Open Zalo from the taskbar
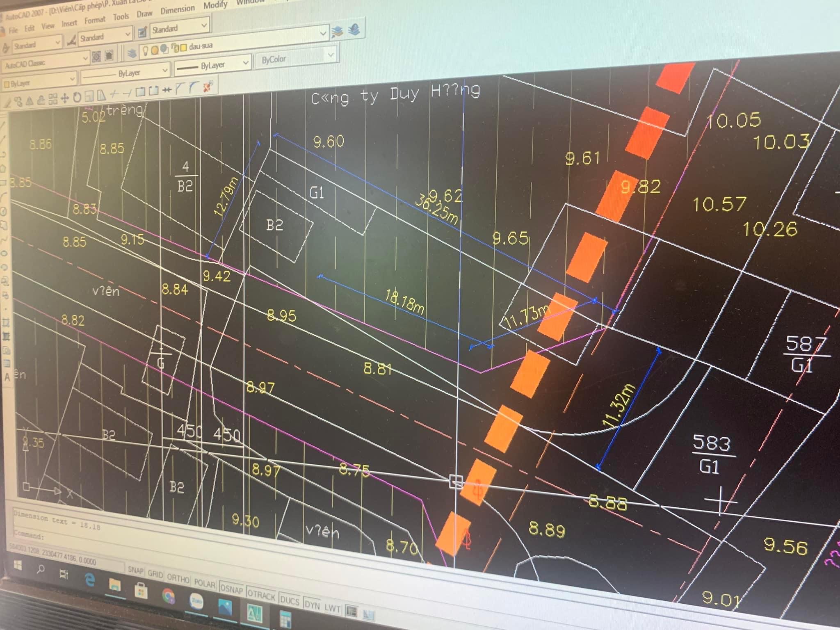This screenshot has height=630, width=840. pyautogui.click(x=196, y=600)
